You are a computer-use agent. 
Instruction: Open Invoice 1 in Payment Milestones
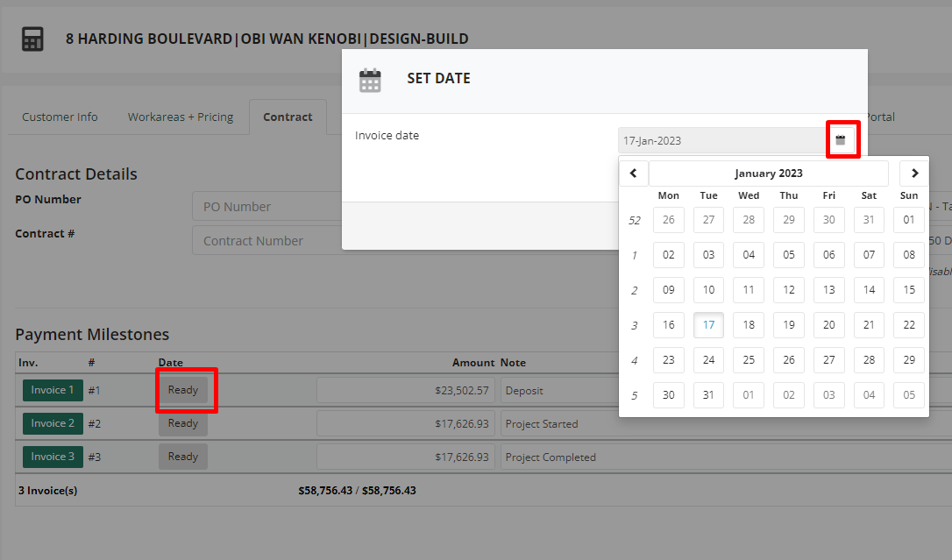point(53,390)
